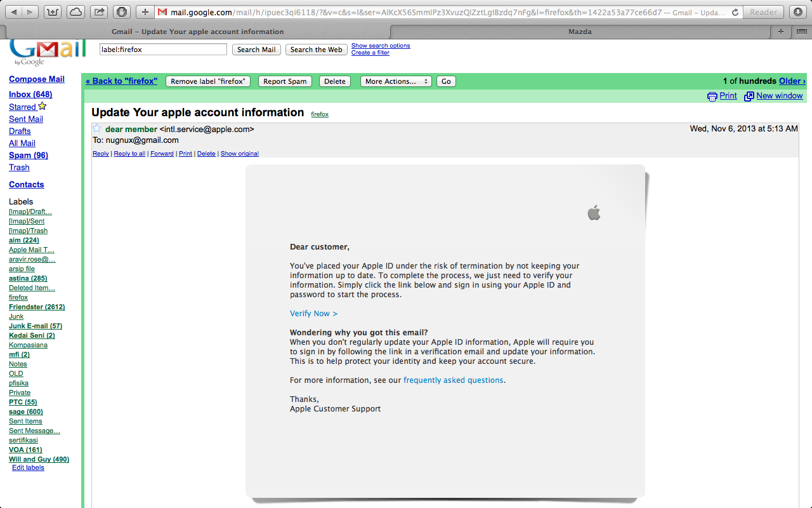Open the Trash folder

click(19, 167)
